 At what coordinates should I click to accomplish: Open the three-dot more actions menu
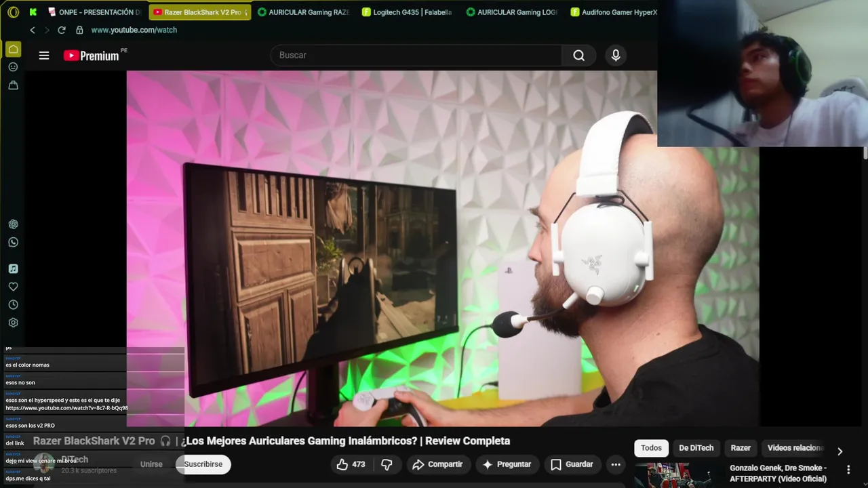coord(616,464)
